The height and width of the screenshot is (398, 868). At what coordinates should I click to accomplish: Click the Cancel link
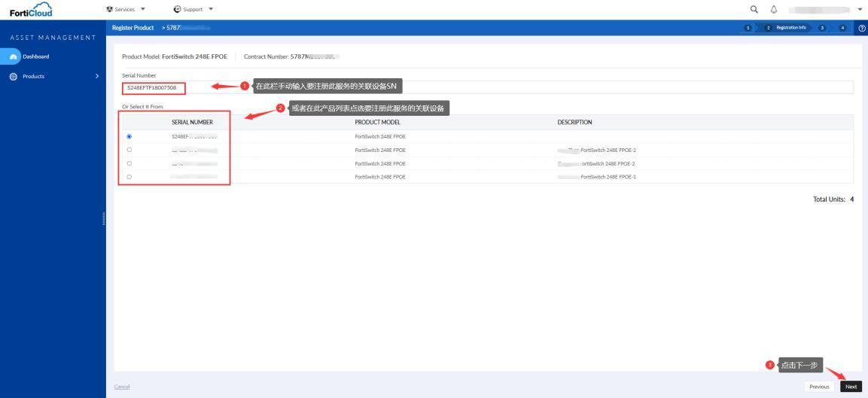pos(122,387)
